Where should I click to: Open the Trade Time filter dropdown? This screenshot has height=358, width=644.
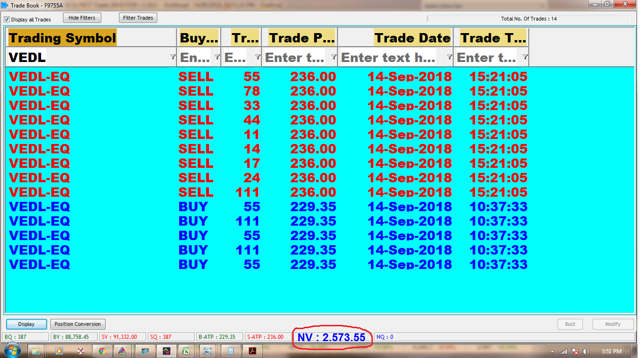525,57
